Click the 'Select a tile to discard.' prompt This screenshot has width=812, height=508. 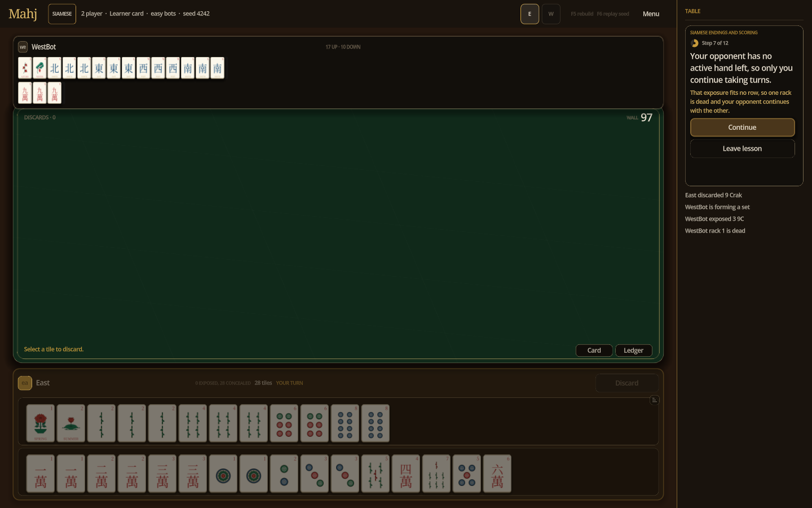[54, 349]
